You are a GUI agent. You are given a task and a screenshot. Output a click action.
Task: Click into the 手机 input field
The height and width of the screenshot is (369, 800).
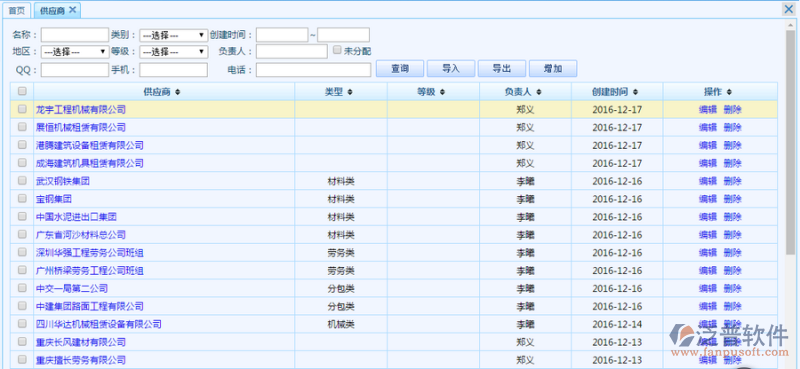point(173,70)
